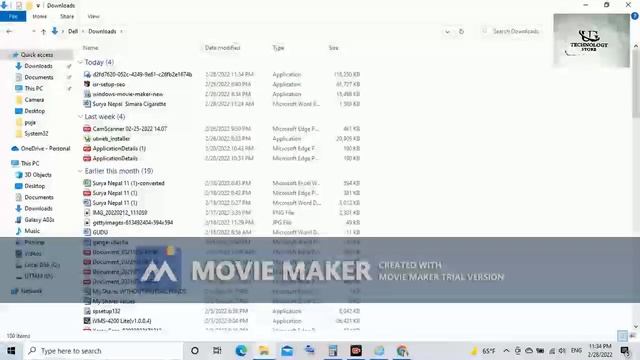Sort files by Size column
640x360 pixels.
click(x=333, y=48)
